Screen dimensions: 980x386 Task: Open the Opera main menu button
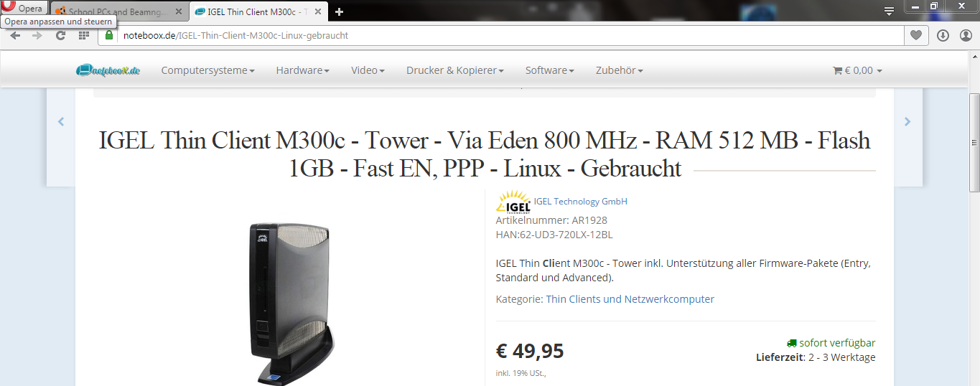click(24, 8)
